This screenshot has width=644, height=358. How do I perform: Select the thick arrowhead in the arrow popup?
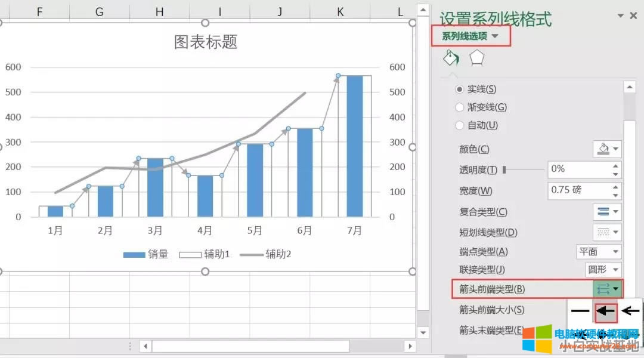606,311
